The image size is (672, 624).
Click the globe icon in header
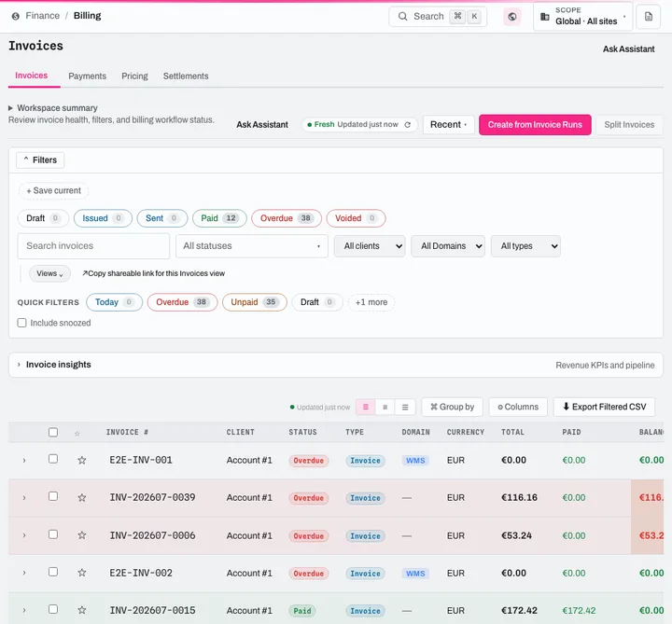point(511,17)
